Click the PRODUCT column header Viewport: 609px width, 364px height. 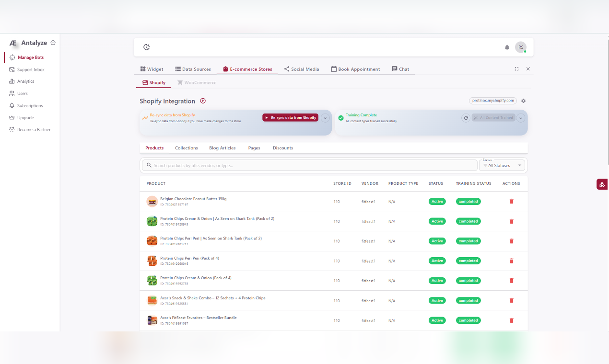click(156, 183)
